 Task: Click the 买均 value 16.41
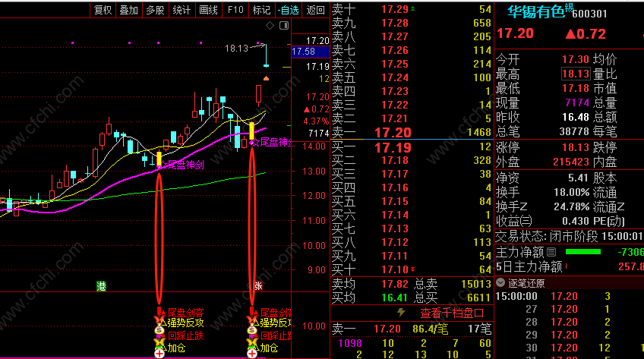tap(395, 298)
